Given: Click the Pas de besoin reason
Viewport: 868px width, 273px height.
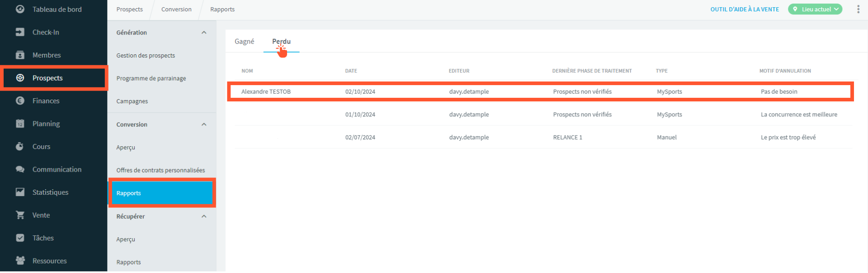Looking at the screenshot, I should pyautogui.click(x=779, y=91).
